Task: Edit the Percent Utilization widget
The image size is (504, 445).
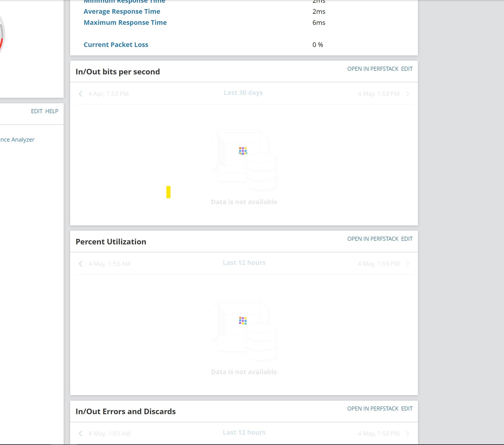Action: (407, 239)
